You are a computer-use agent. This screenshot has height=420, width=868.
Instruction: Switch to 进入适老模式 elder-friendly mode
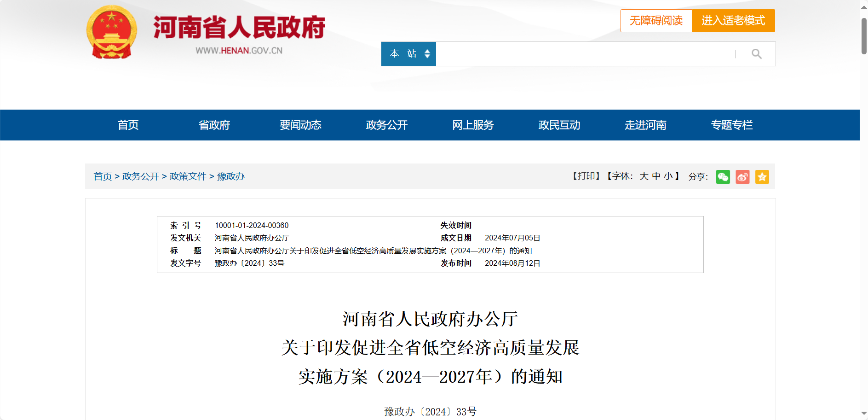pyautogui.click(x=734, y=21)
